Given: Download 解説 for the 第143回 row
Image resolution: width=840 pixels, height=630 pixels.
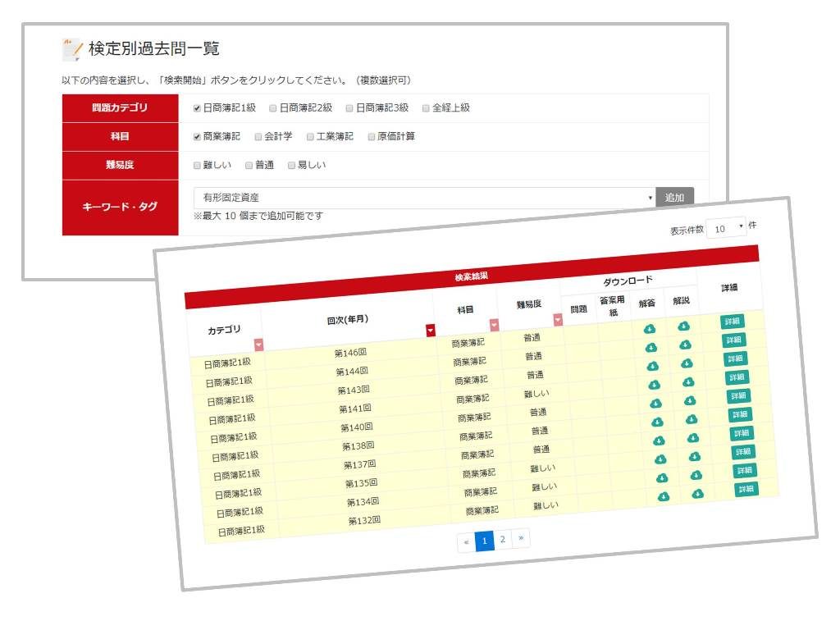Looking at the screenshot, I should [687, 363].
